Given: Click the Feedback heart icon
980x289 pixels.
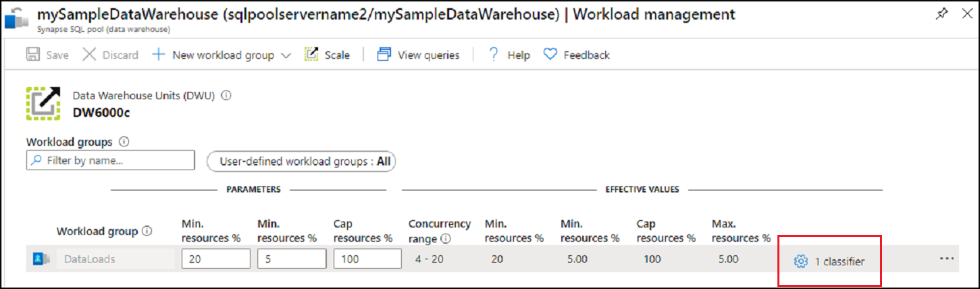Looking at the screenshot, I should coord(551,55).
